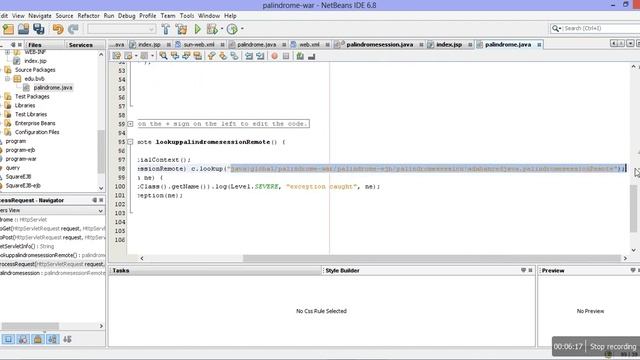Click the Stop Macro Recording icon
Image resolution: width=640 pixels, height=360 pixels.
pos(286,56)
